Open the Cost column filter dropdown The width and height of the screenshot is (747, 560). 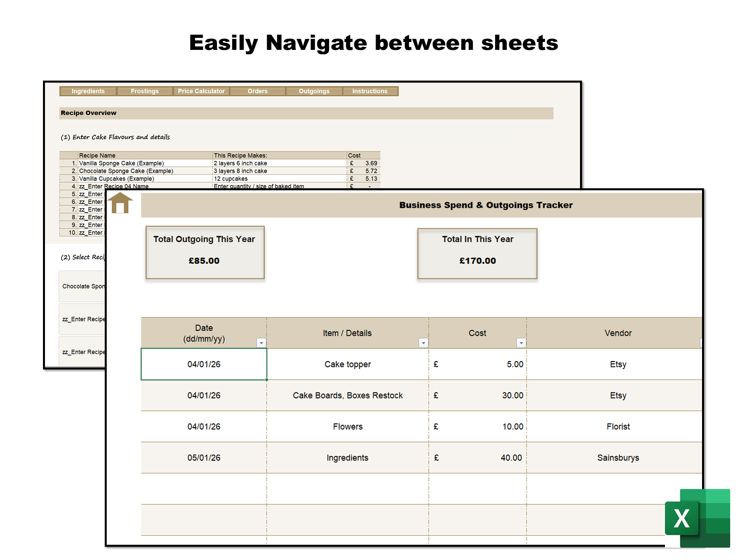click(521, 342)
